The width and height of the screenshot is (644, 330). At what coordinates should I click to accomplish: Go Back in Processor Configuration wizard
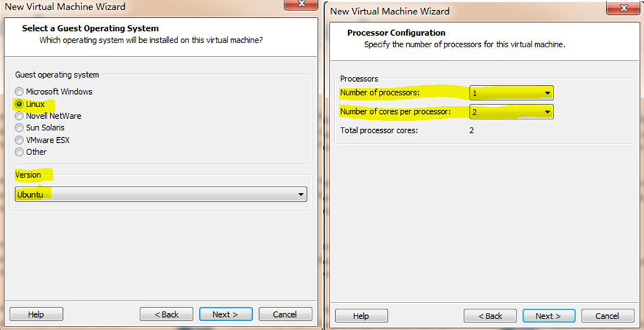(x=491, y=316)
